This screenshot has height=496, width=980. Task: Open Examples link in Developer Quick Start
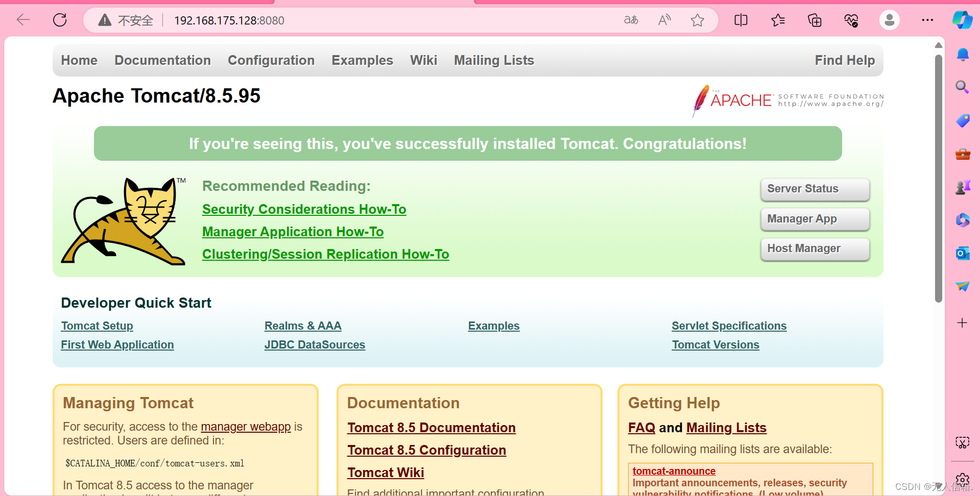494,326
